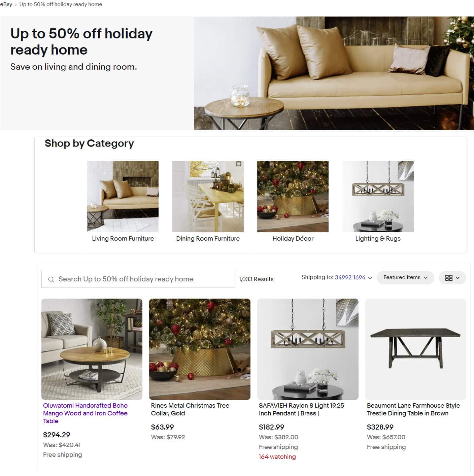Click the search magnifier icon
Screen dimensions: 474x476
51,279
